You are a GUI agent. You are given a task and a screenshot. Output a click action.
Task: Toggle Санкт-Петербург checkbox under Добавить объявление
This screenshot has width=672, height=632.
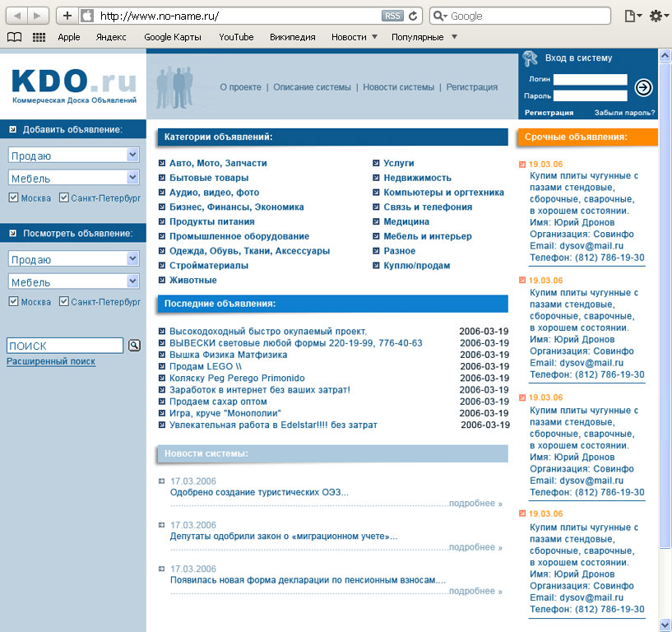64,198
